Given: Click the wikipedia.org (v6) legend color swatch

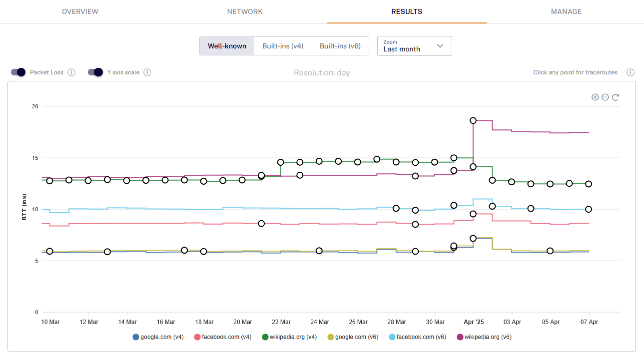Looking at the screenshot, I should click(x=460, y=337).
